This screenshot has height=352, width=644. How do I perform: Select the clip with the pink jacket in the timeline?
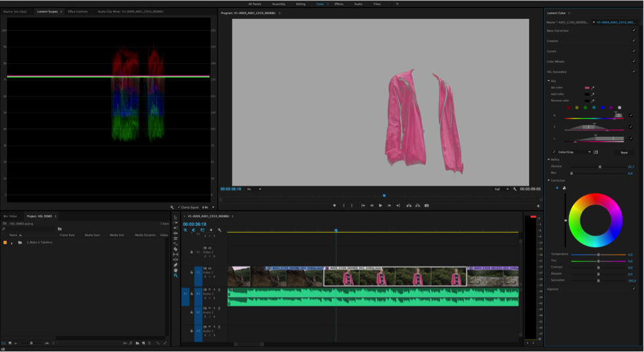click(394, 276)
